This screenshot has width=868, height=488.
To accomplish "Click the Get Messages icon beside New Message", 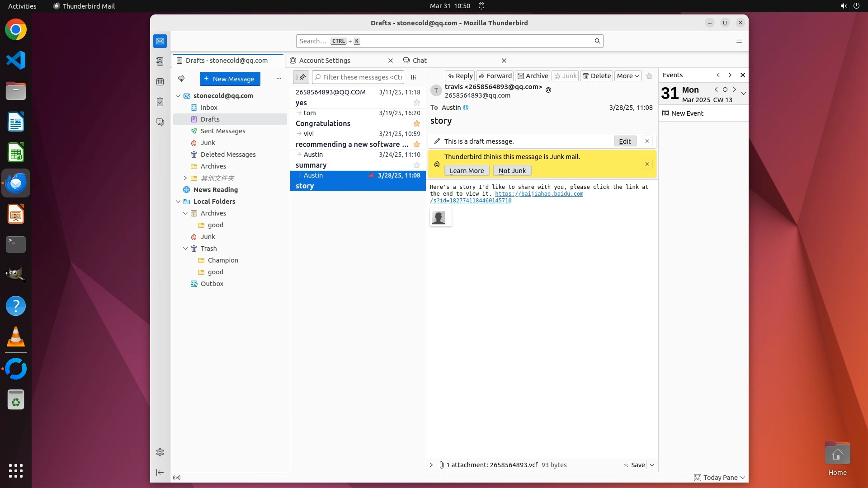I will (x=181, y=79).
